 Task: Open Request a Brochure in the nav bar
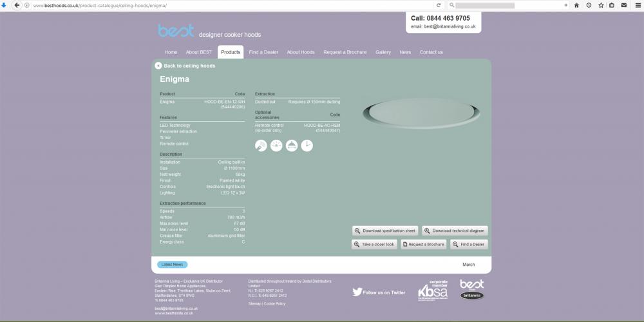[x=345, y=52]
